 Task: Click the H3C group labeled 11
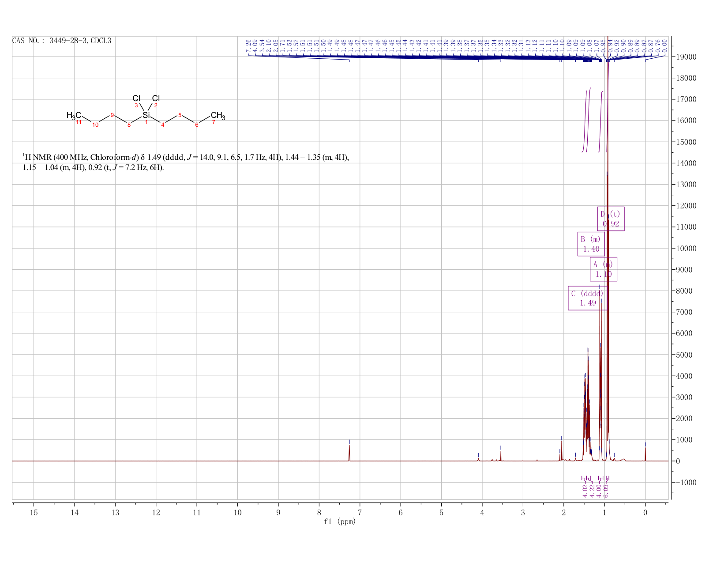[74, 116]
